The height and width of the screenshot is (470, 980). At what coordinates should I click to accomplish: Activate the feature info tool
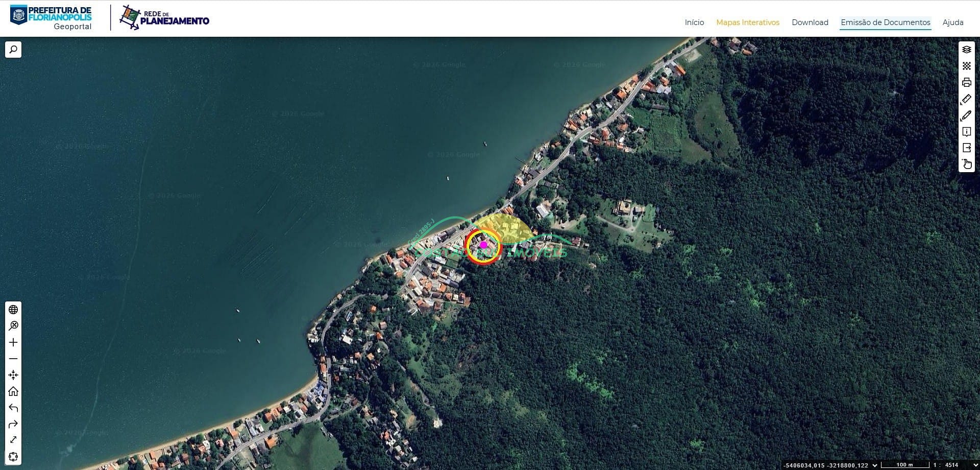pos(966,132)
